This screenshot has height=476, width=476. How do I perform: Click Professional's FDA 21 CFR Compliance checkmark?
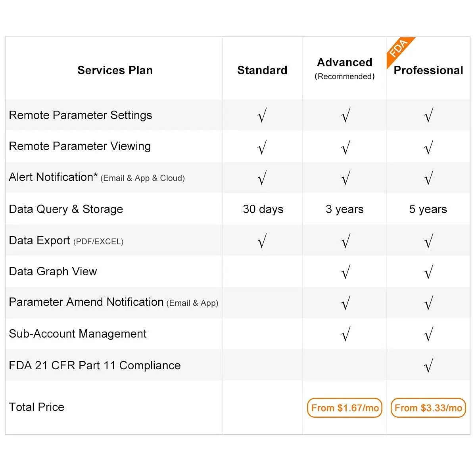coord(428,365)
